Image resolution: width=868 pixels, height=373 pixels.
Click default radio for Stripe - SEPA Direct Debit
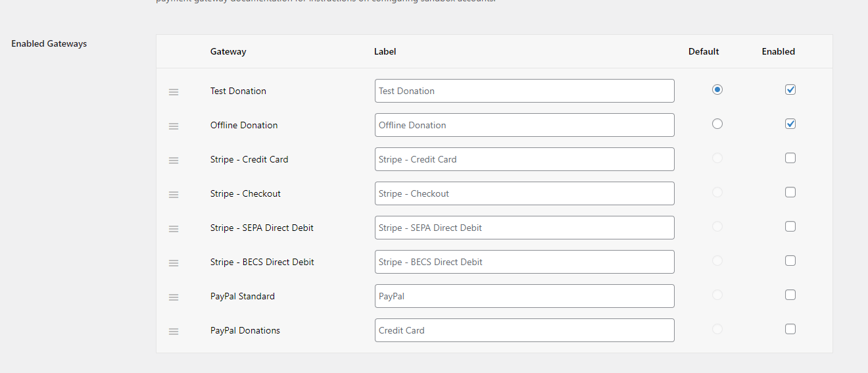click(x=717, y=226)
